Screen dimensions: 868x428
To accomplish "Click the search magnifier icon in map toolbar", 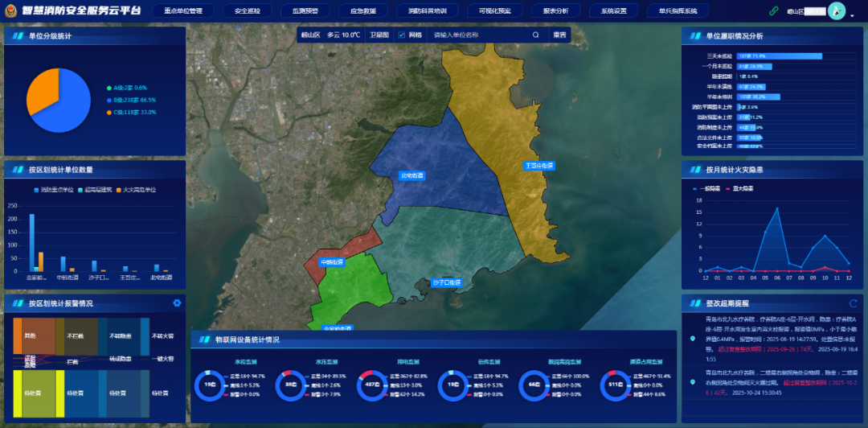I will [535, 35].
